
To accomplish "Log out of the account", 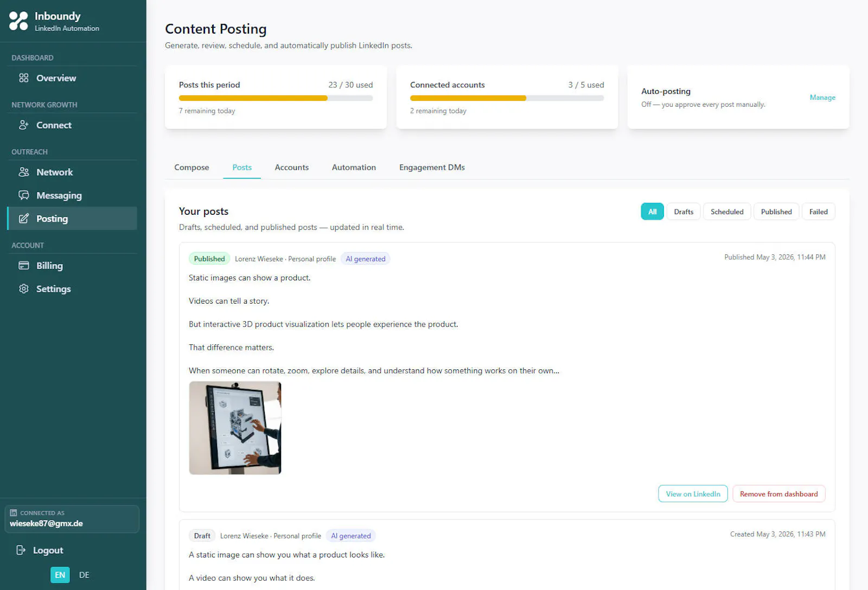I will click(48, 550).
